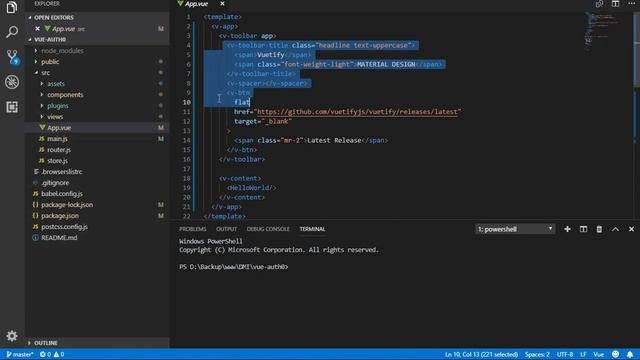
Task: Maximize the panel with the up chevron
Action: (x=615, y=229)
